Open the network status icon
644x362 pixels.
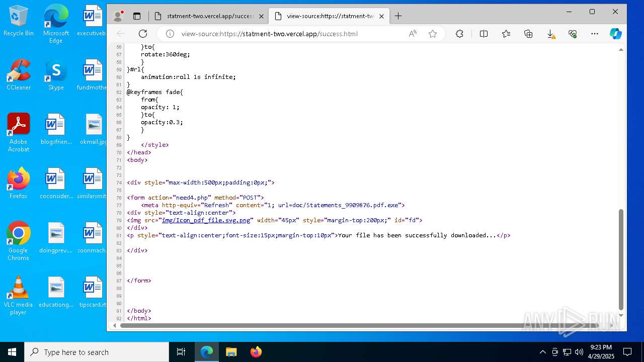click(567, 352)
